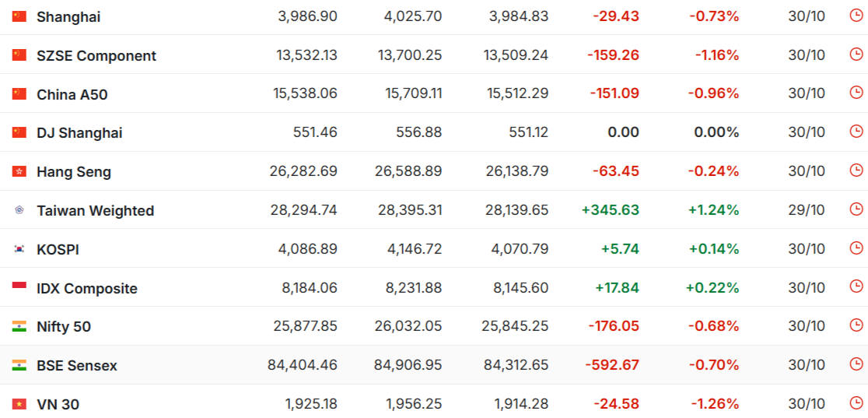Click the clock icon in VN 30 row
The height and width of the screenshot is (418, 868).
click(x=856, y=403)
